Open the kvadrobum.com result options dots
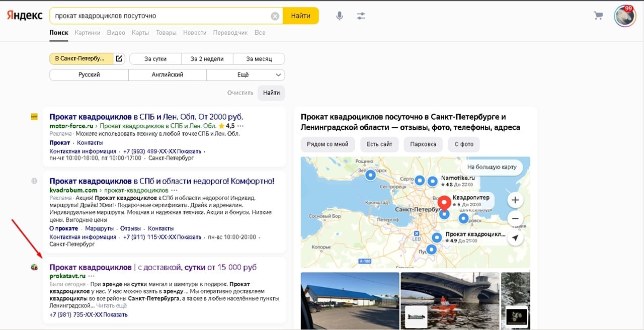 pyautogui.click(x=175, y=191)
